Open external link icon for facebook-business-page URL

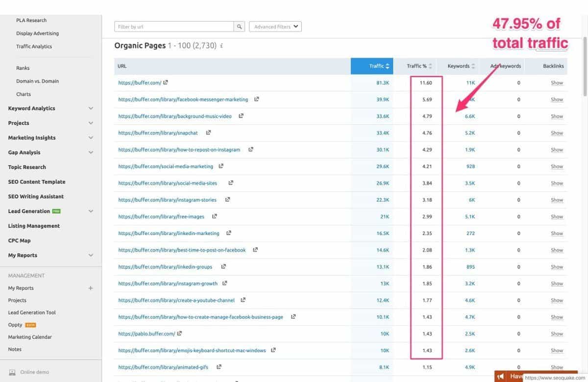coord(293,317)
